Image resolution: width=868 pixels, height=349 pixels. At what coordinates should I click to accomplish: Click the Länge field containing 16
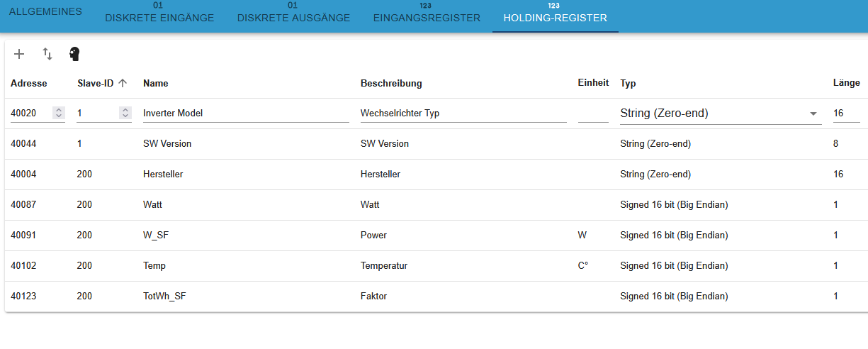846,113
